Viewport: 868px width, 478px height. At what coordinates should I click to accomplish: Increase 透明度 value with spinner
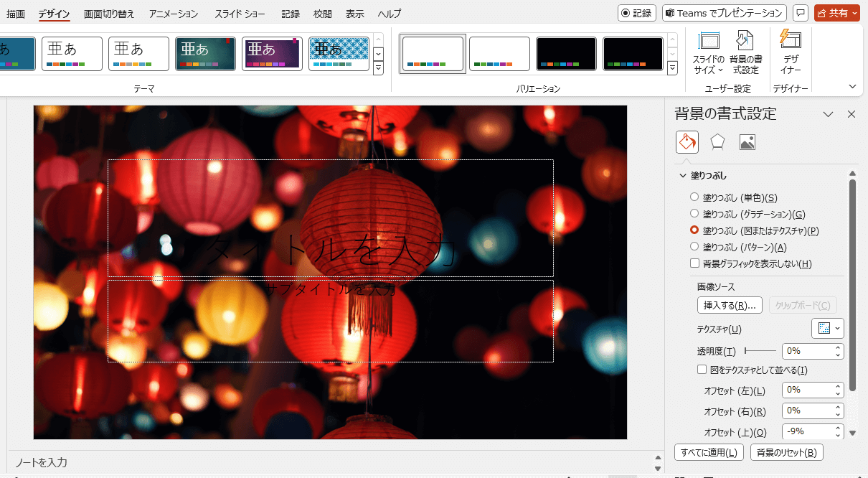coord(838,348)
